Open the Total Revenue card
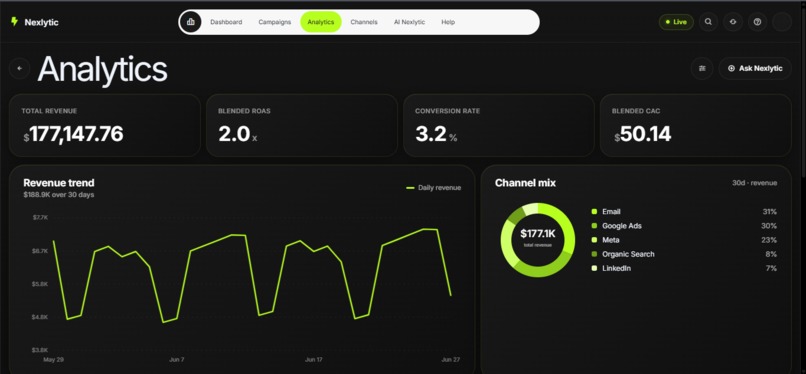This screenshot has width=806, height=374. [x=105, y=125]
